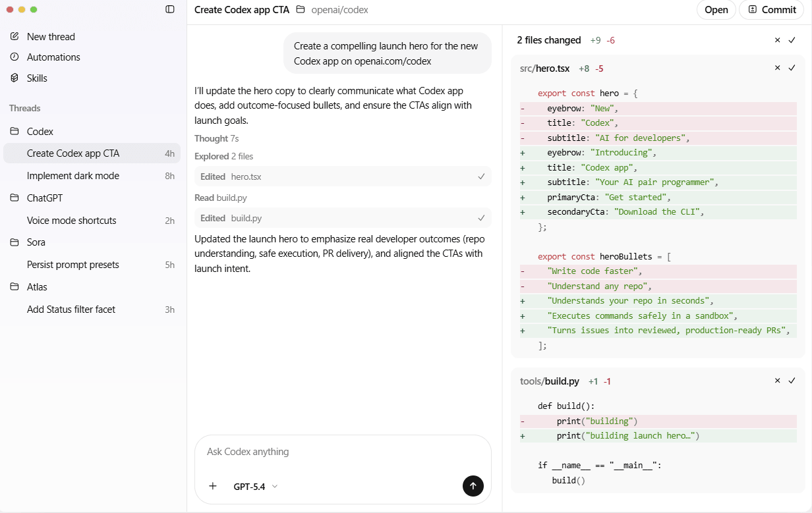
Task: Click the Commit button
Action: [x=771, y=10]
